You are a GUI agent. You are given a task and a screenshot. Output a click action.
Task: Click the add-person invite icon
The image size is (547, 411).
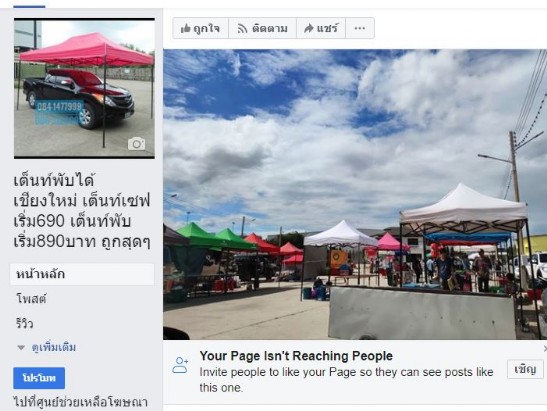pyautogui.click(x=180, y=365)
